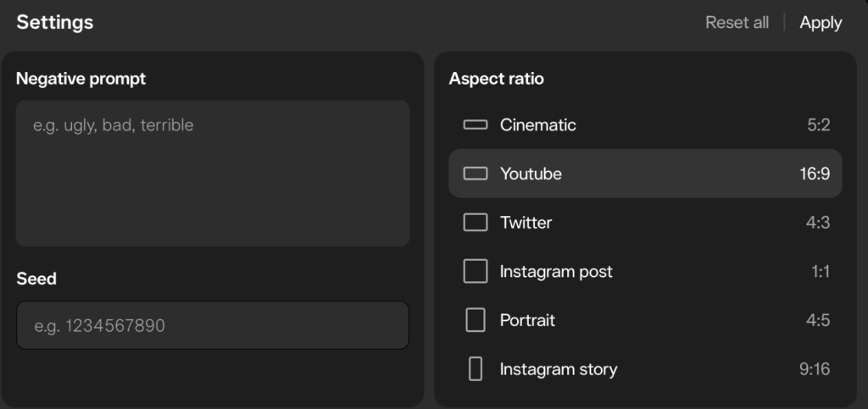Click the 1:1 ratio value
Image resolution: width=868 pixels, height=409 pixels.
(820, 272)
